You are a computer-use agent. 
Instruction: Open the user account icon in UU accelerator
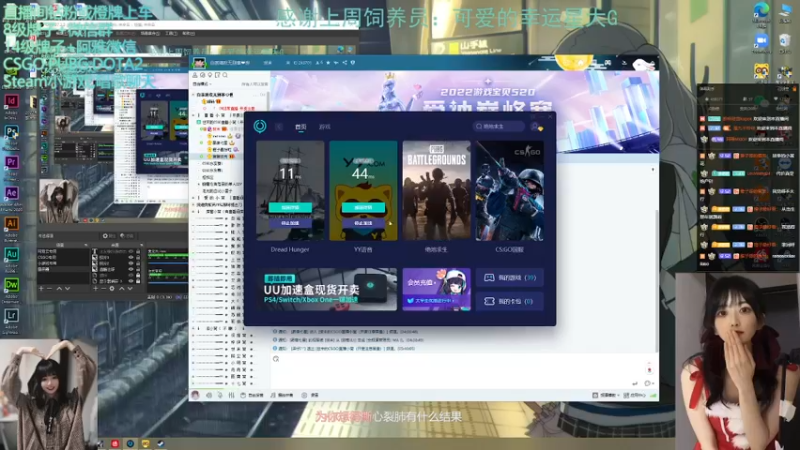pyautogui.click(x=535, y=127)
